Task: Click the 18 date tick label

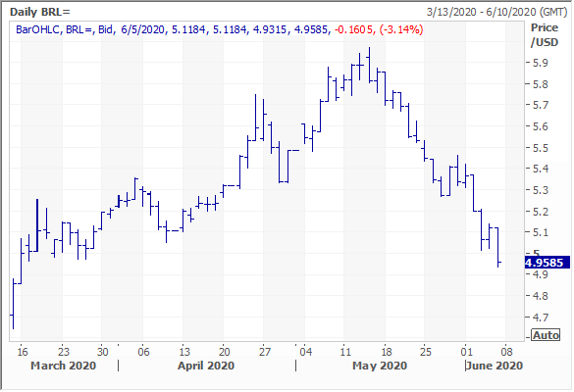Action: coord(387,352)
